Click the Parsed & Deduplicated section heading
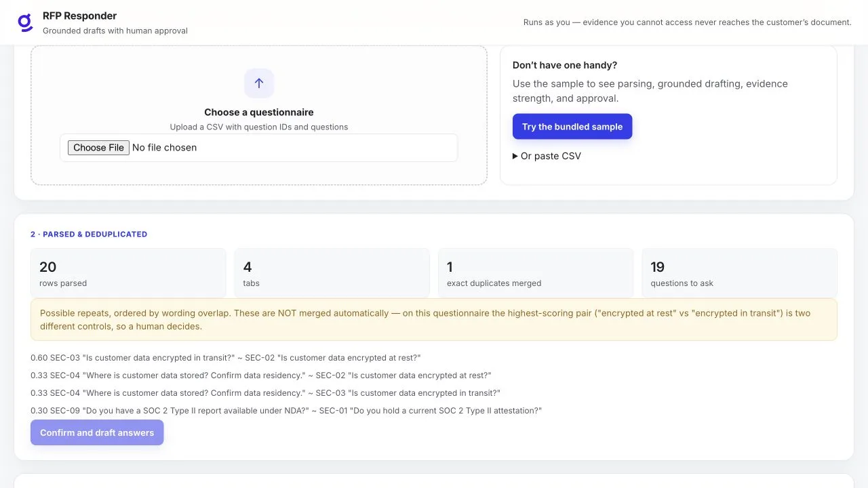868x488 pixels. [x=89, y=234]
